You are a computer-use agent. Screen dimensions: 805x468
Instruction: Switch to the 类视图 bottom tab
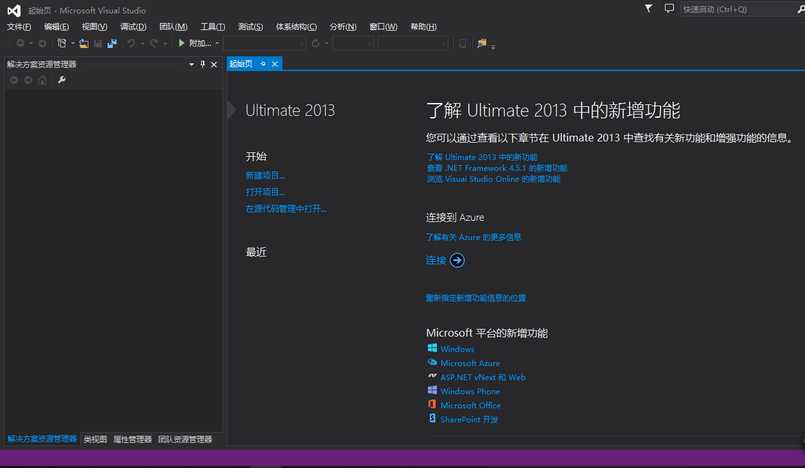pos(95,439)
